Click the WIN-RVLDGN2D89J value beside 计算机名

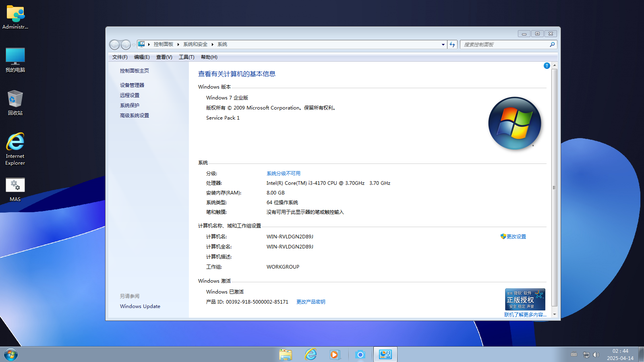tap(290, 237)
